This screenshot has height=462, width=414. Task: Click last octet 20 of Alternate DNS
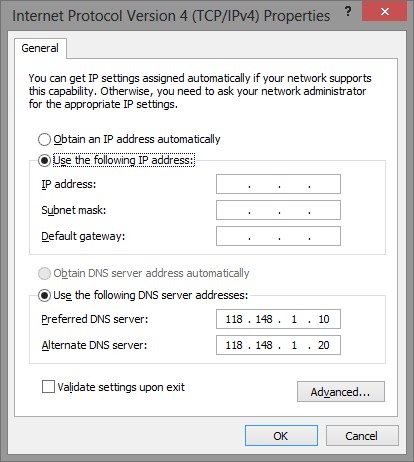coord(324,345)
